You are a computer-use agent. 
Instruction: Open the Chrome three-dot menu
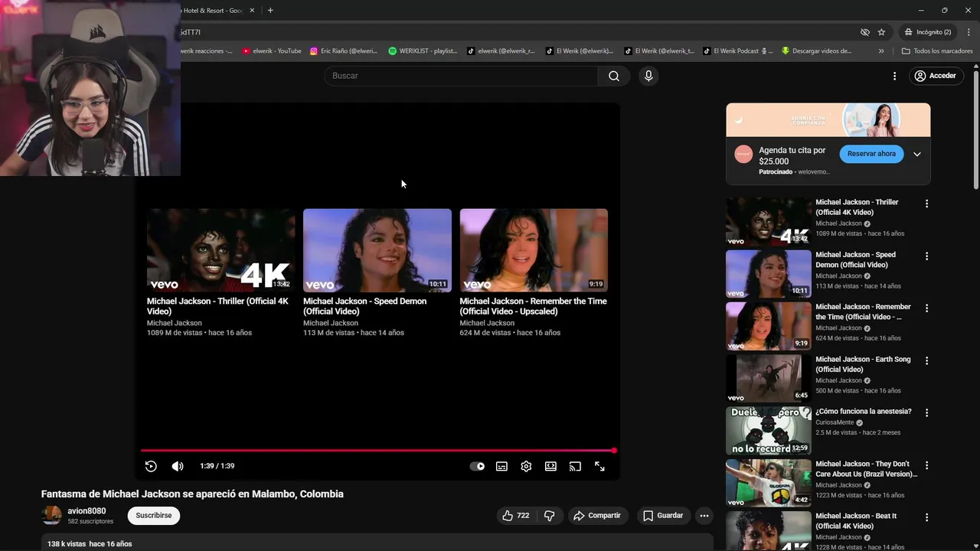tap(968, 32)
